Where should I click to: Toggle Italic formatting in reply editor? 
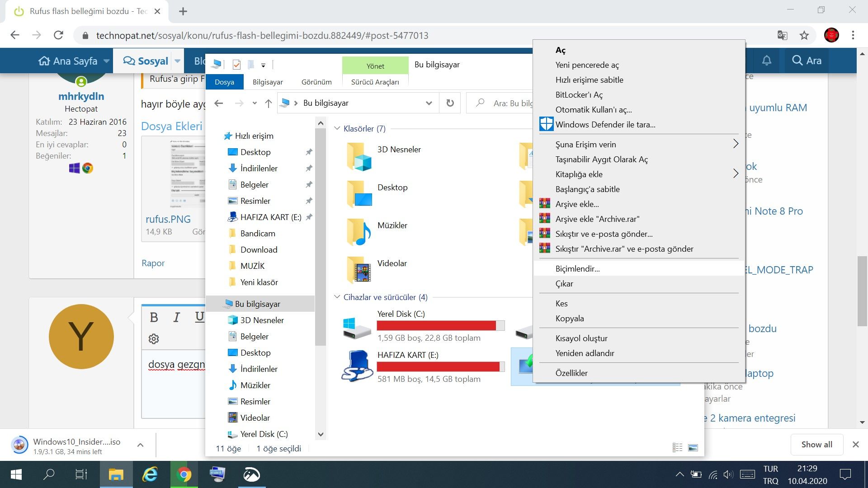pyautogui.click(x=176, y=317)
